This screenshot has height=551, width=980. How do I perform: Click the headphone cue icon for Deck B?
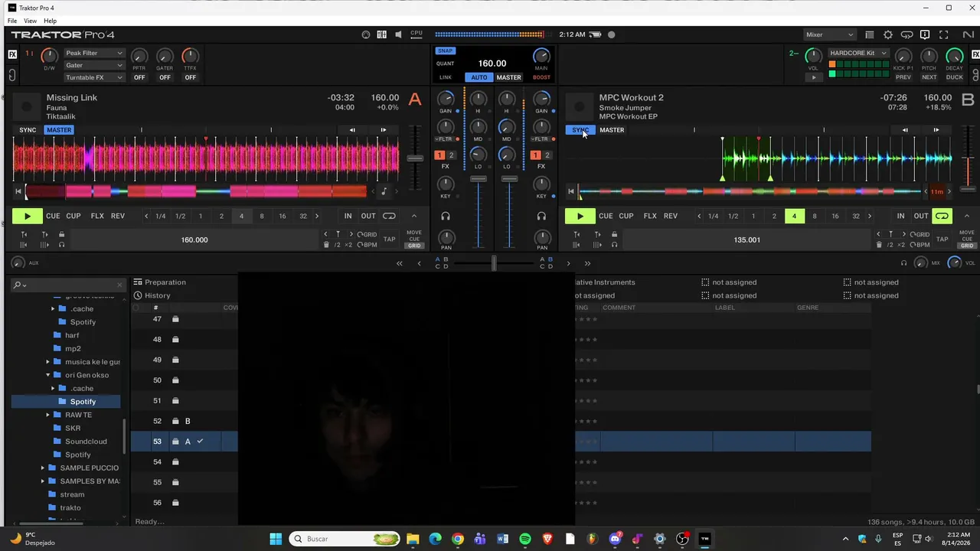[541, 217]
